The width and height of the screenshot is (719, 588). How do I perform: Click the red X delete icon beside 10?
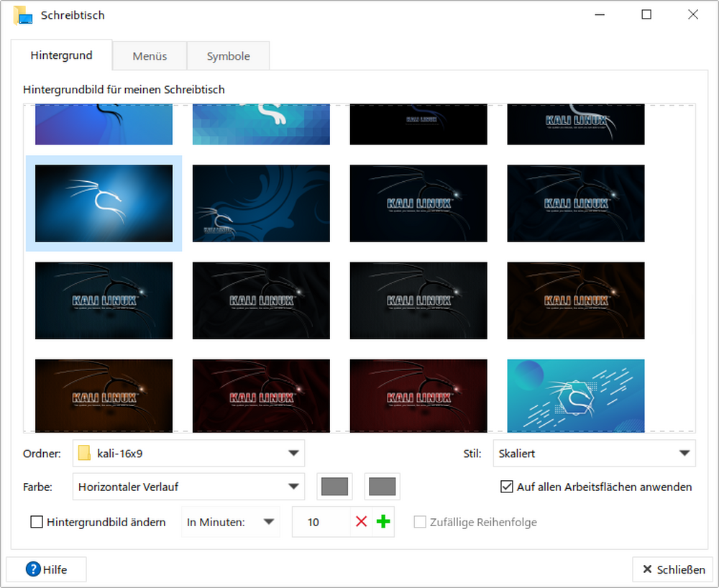(x=362, y=522)
